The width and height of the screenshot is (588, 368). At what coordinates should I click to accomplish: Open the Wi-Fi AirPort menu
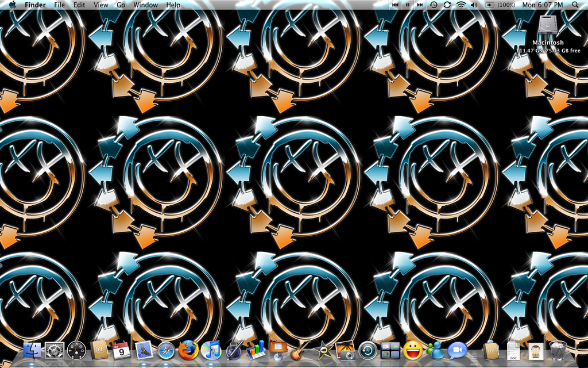coord(461,5)
